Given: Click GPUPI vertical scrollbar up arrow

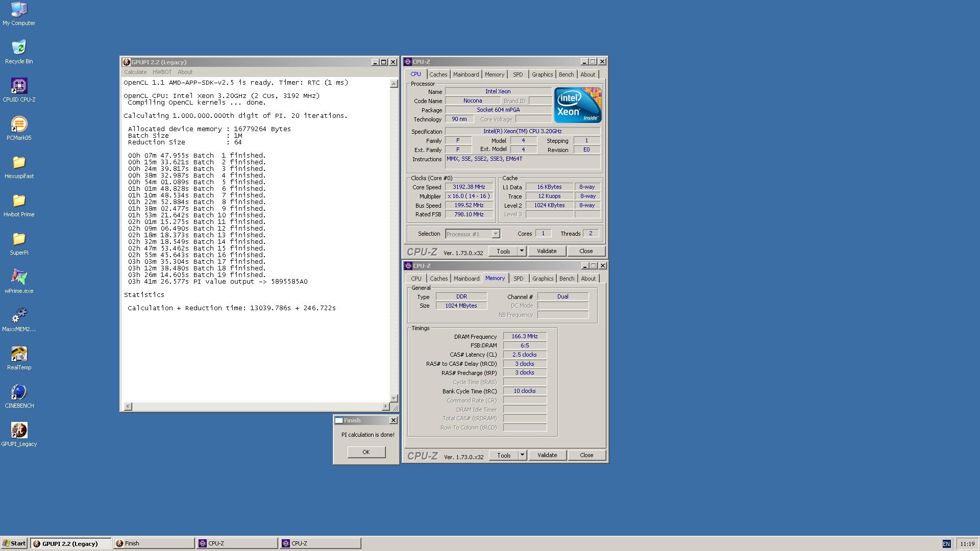Looking at the screenshot, I should (x=394, y=84).
